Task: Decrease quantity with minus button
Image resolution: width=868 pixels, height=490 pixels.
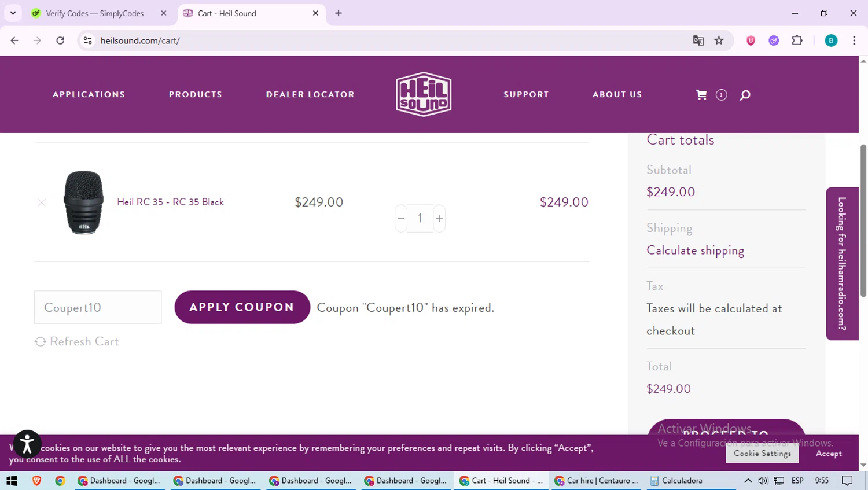Action: [401, 218]
